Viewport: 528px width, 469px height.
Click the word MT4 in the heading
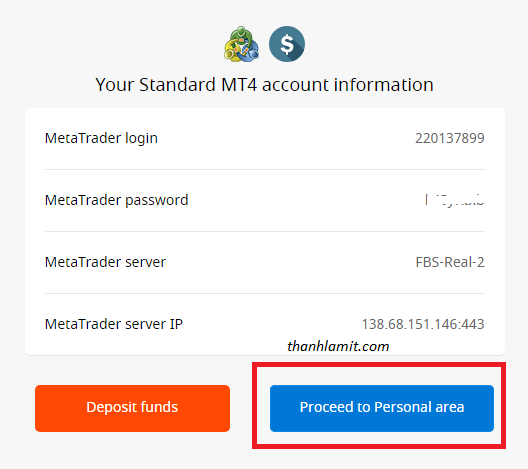click(239, 85)
